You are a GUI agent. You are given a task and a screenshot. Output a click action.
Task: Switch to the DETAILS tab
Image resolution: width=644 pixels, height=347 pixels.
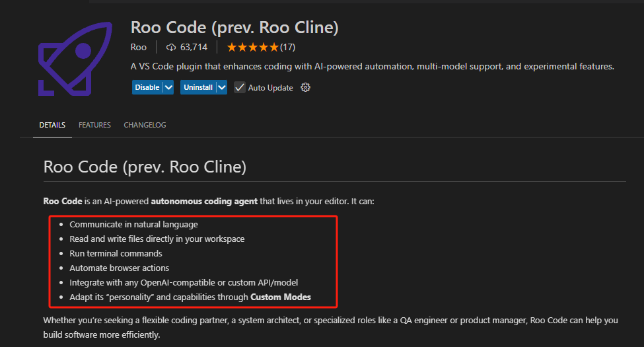click(x=52, y=125)
